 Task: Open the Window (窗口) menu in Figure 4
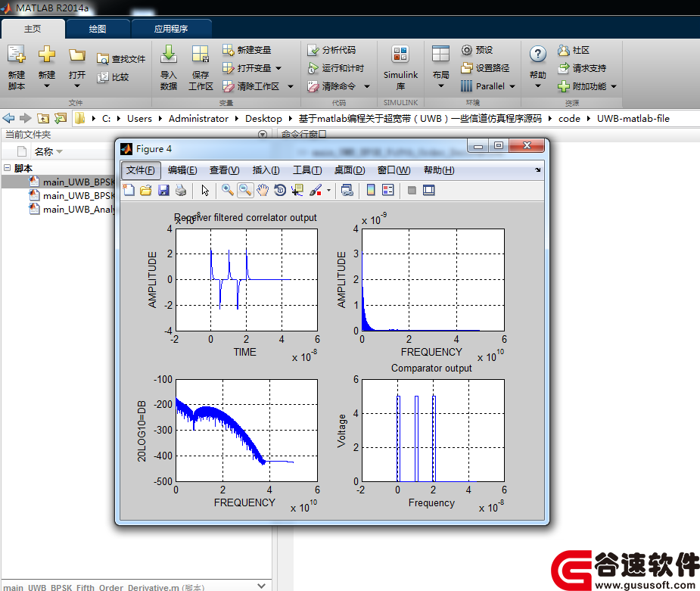coord(394,170)
